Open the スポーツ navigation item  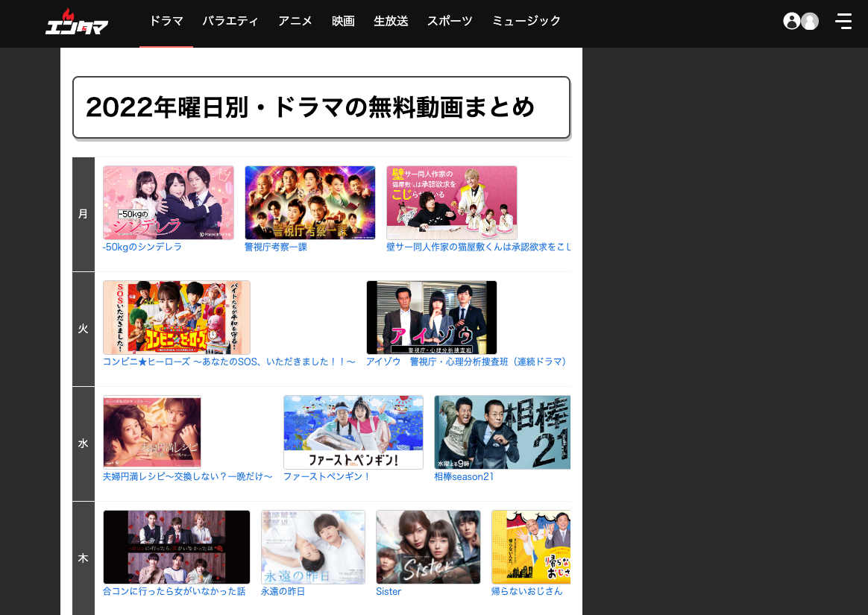pyautogui.click(x=450, y=21)
